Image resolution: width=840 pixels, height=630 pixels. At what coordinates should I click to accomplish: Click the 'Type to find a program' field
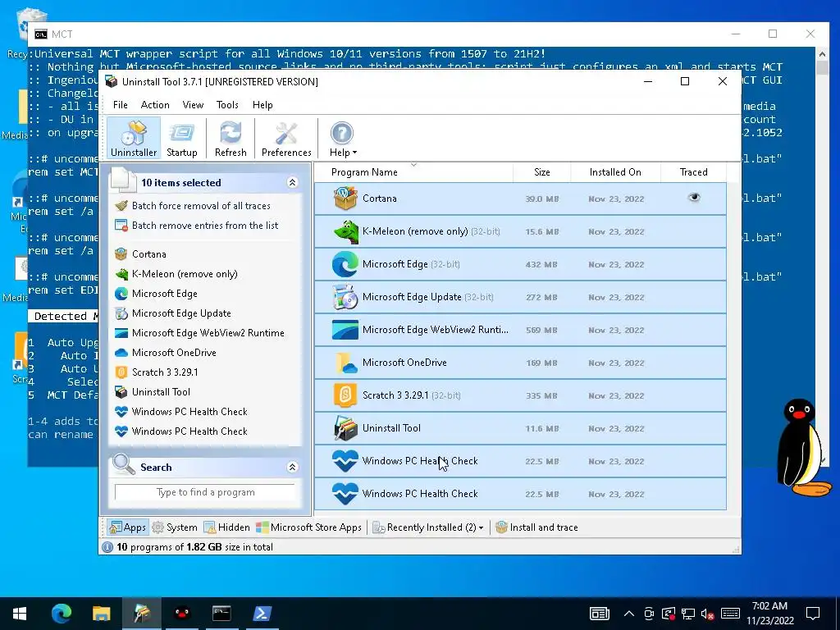pos(205,492)
